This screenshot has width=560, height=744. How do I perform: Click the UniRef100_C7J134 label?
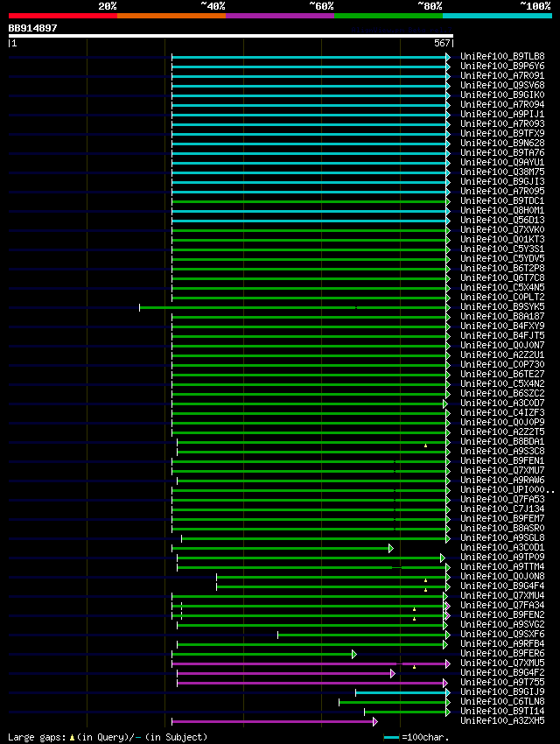click(x=502, y=509)
